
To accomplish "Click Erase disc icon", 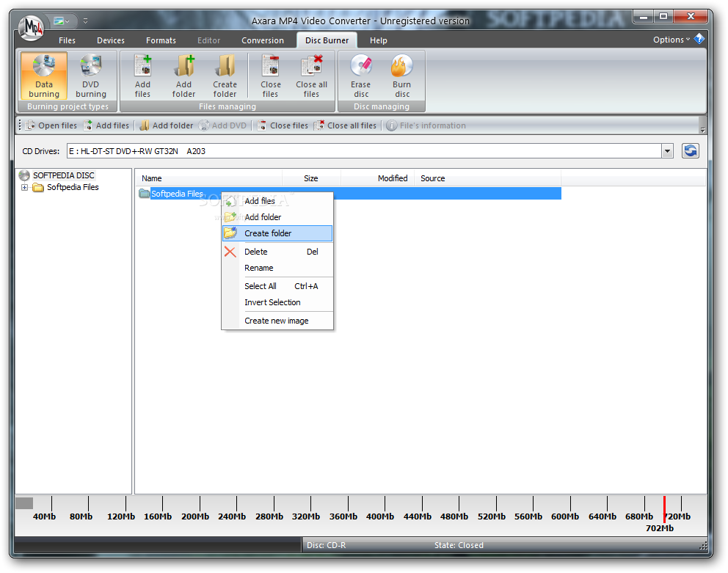I will 361,76.
